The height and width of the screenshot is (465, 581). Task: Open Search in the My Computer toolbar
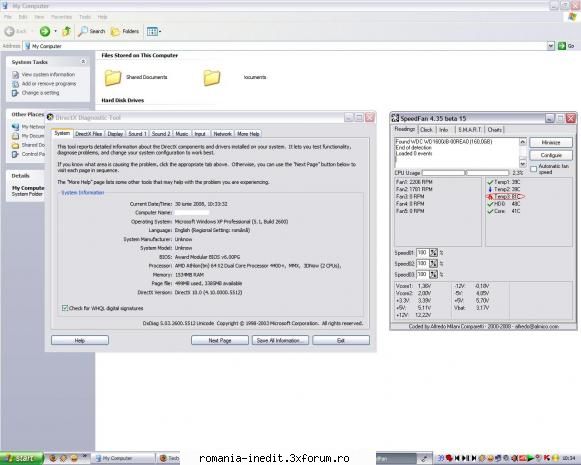92,31
